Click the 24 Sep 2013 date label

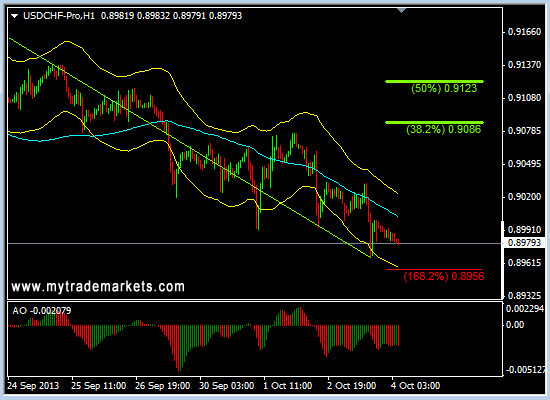[x=33, y=386]
